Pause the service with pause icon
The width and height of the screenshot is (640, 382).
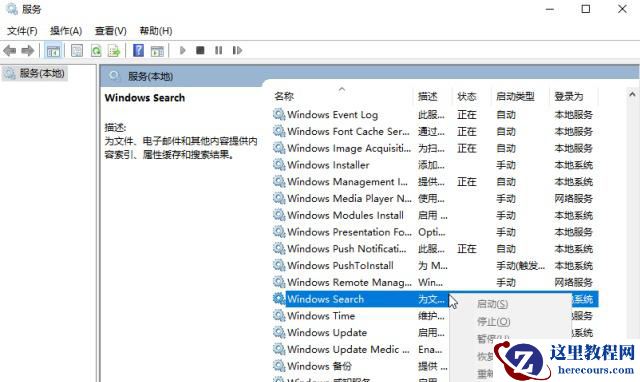[x=219, y=50]
